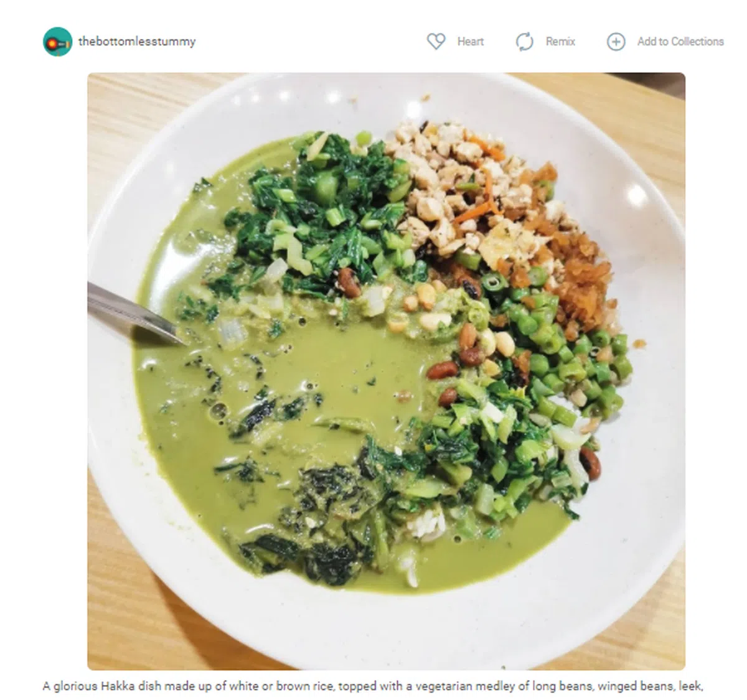Click the word leek in caption
Viewport: 747px width, 700px height.
[x=689, y=686]
